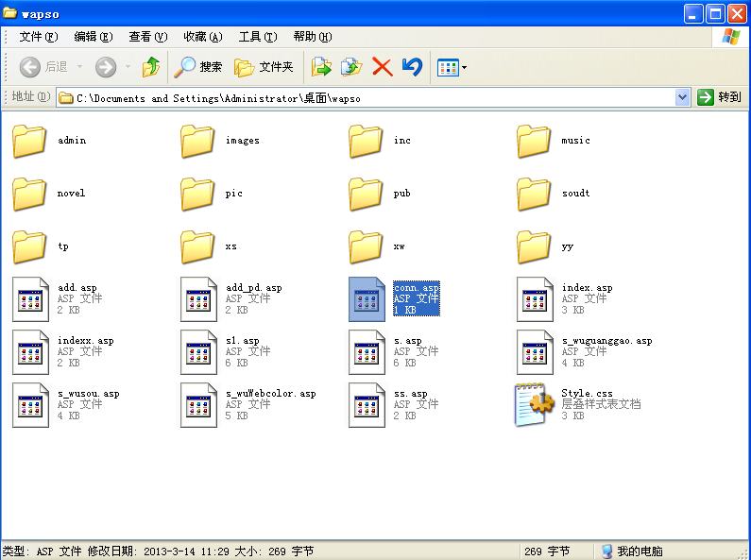751x560 pixels.
Task: Select the admin folder icon
Action: 29,141
